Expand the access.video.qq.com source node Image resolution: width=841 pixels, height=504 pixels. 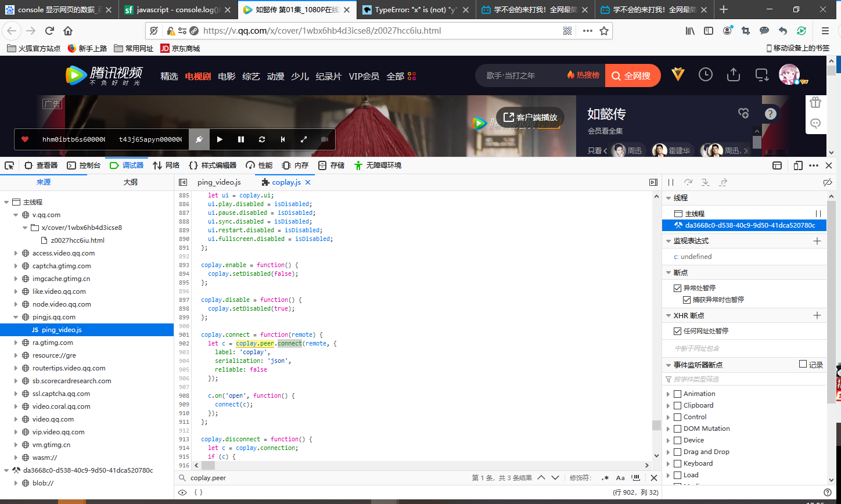coord(16,253)
